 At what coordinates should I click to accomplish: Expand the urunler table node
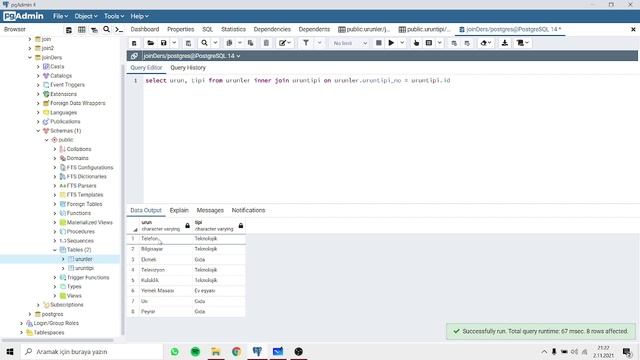(x=63, y=259)
